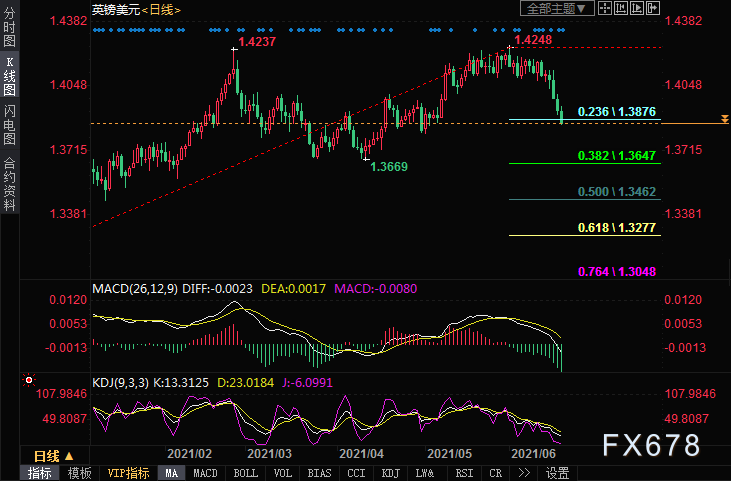Screen dimensions: 731x481
Task: Select the LWR indicator
Action: pos(425,473)
